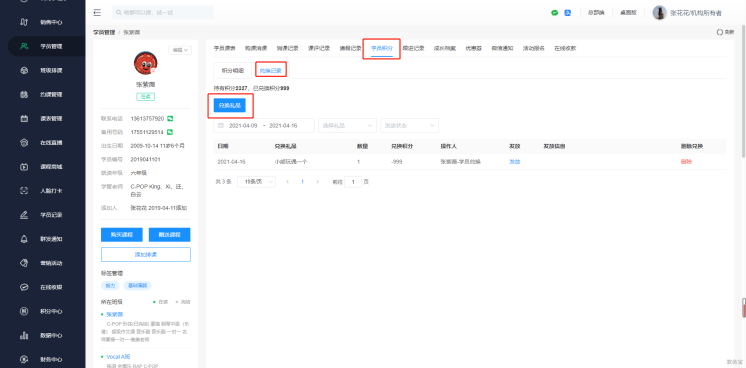Click the 在线直播 sidebar icon

(x=24, y=143)
